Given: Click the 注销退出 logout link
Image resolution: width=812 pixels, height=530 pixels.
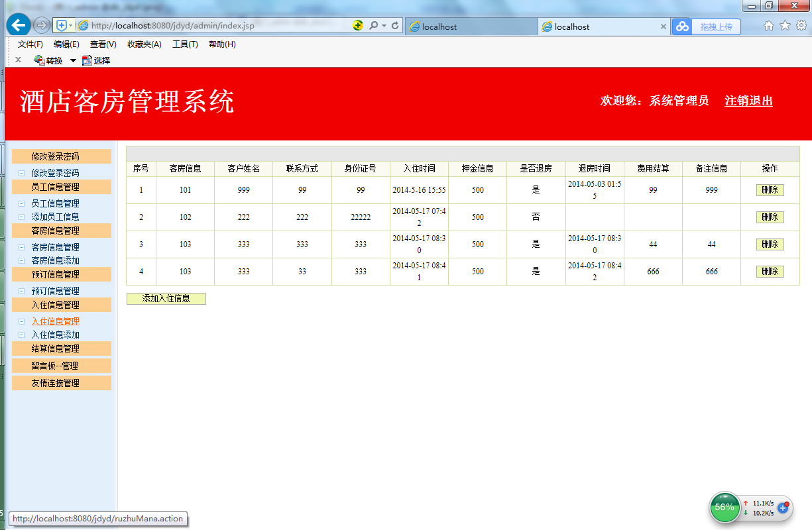Looking at the screenshot, I should pyautogui.click(x=749, y=101).
